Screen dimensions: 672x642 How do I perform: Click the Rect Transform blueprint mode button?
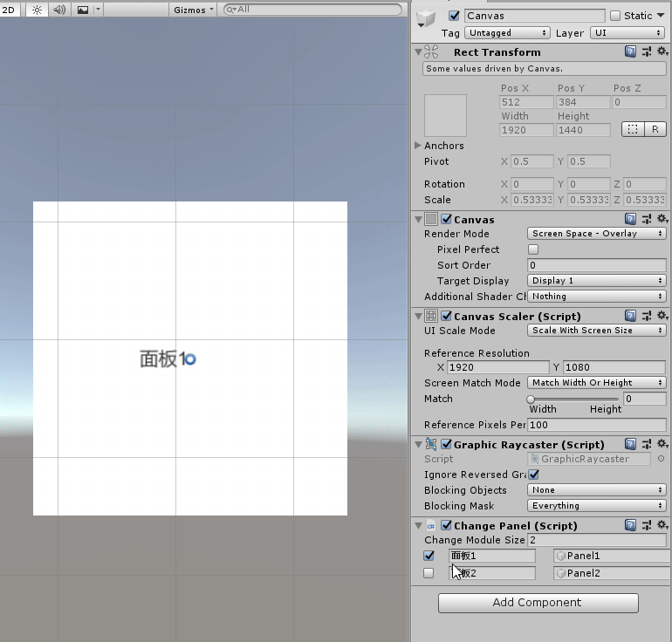click(633, 129)
